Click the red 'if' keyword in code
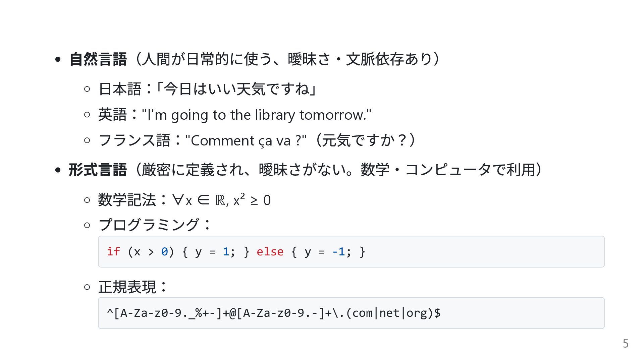The width and height of the screenshot is (644, 362). pos(113,251)
